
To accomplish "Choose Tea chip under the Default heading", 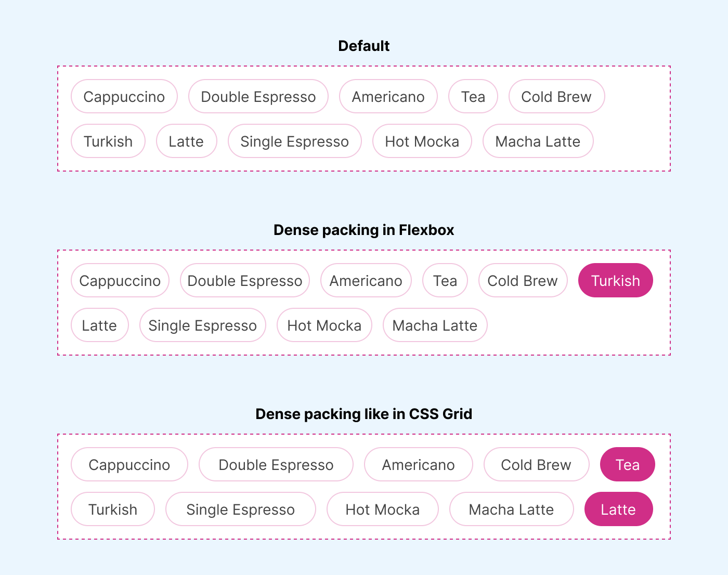I will [473, 97].
